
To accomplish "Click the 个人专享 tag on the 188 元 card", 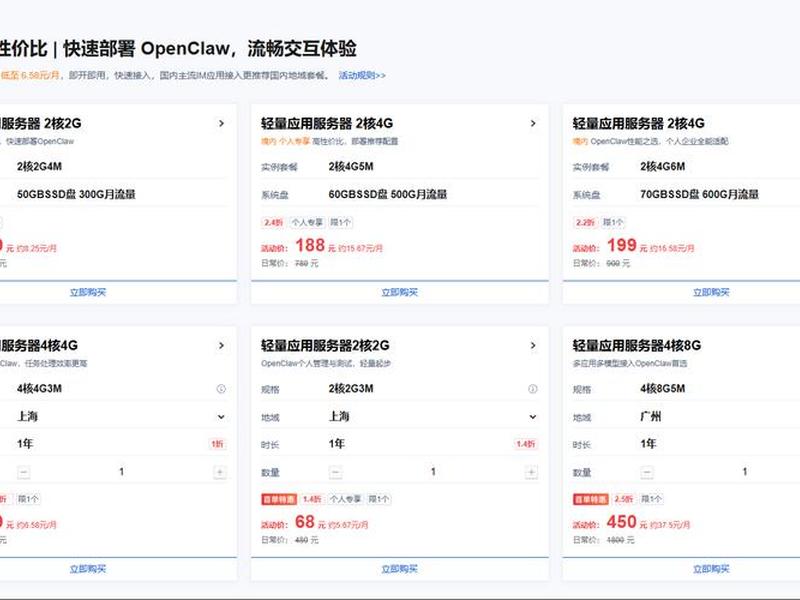I will pyautogui.click(x=307, y=222).
